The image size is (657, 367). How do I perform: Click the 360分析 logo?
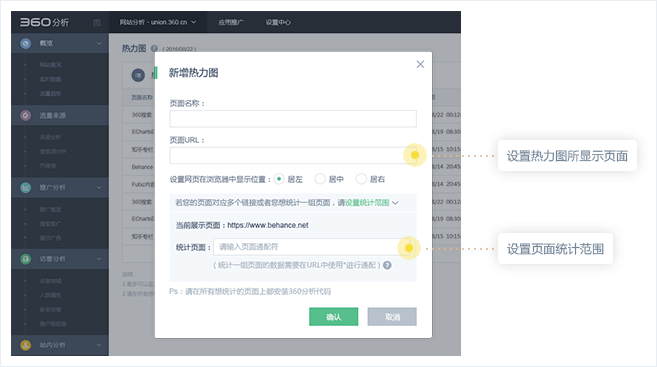click(44, 22)
